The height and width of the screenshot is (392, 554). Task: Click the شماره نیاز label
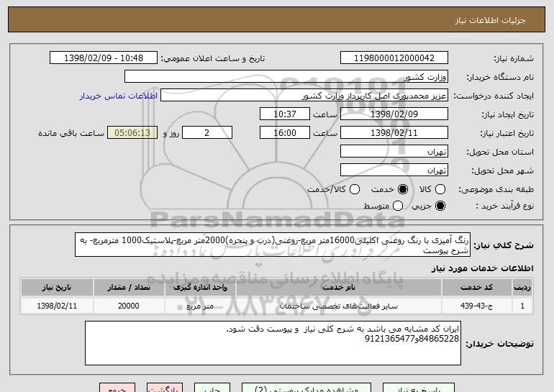[514, 58]
